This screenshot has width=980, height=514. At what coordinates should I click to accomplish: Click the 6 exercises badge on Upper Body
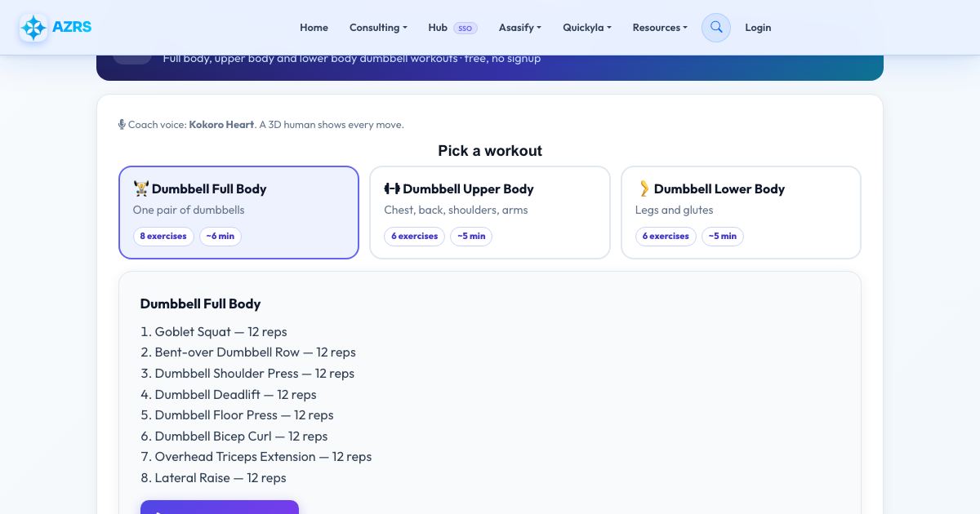414,237
